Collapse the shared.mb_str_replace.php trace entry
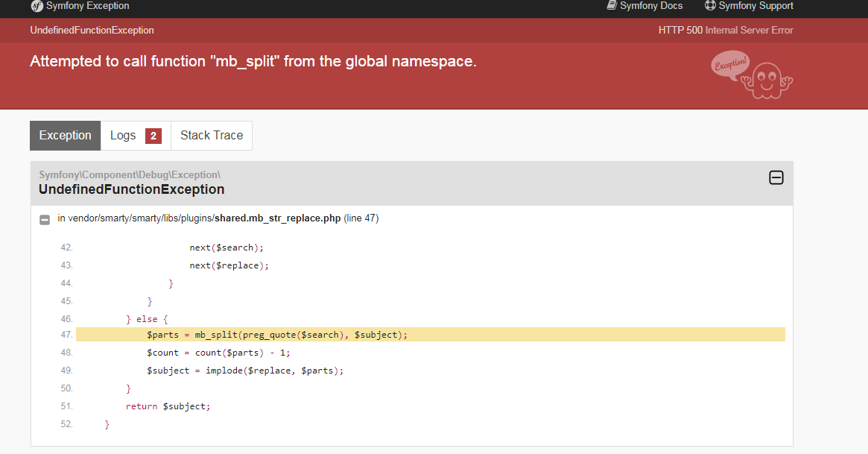The width and height of the screenshot is (868, 454). (45, 219)
